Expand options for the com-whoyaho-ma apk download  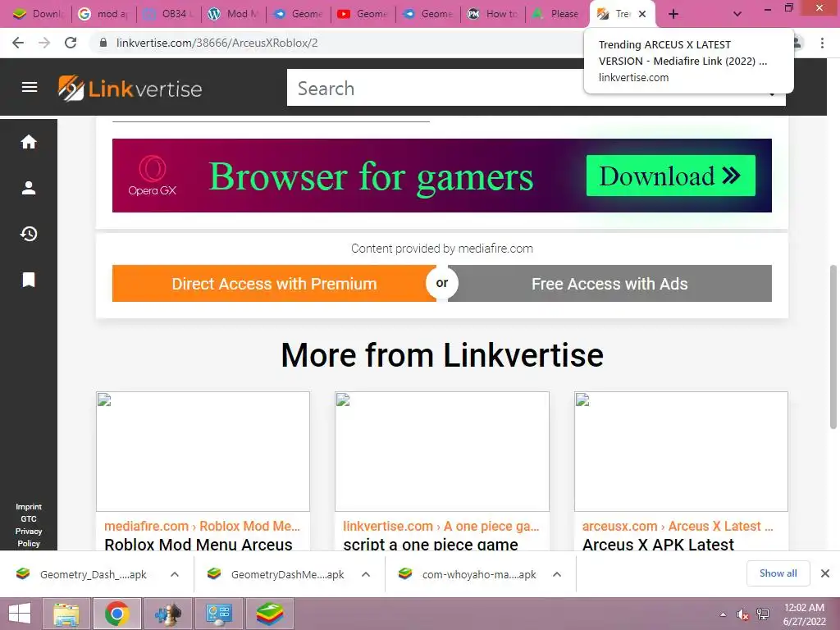point(557,574)
